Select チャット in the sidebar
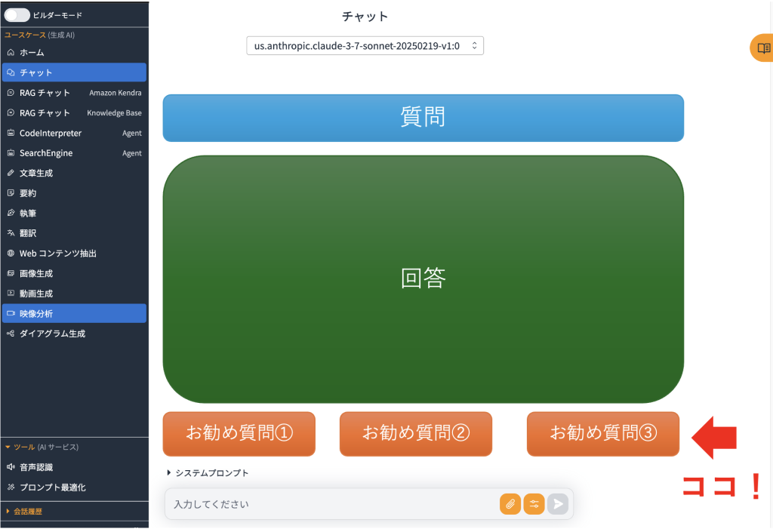Viewport: 773px width, 532px height. [75, 72]
